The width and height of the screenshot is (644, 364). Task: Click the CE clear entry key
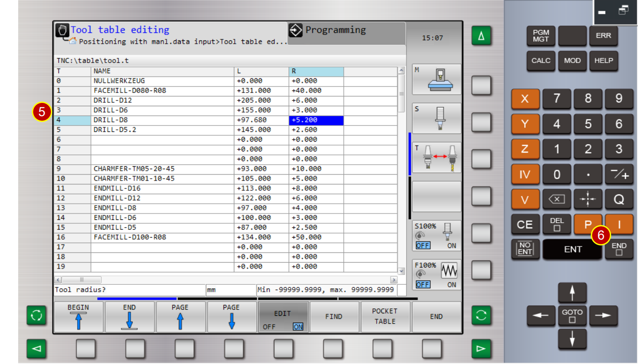(x=525, y=224)
